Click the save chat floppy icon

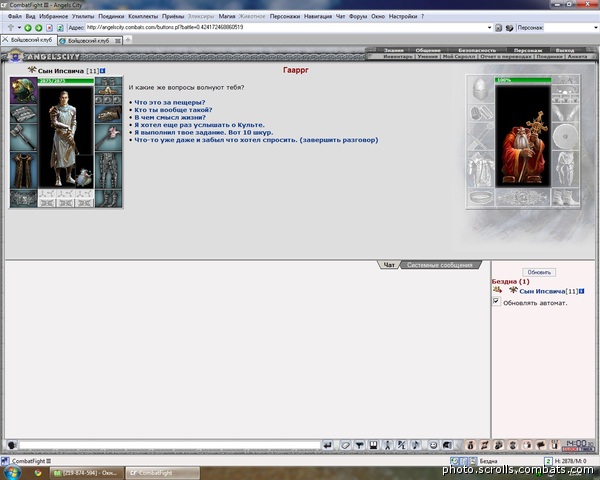pos(373,445)
